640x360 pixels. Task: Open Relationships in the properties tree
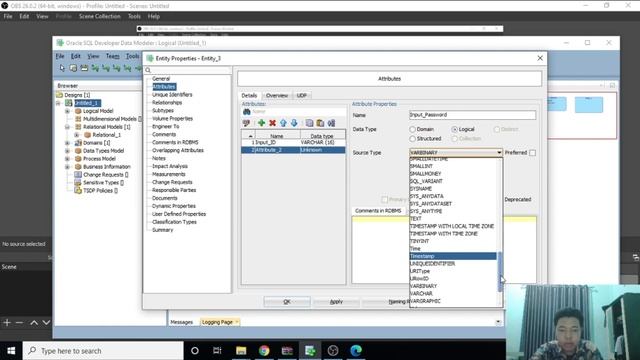(x=167, y=102)
